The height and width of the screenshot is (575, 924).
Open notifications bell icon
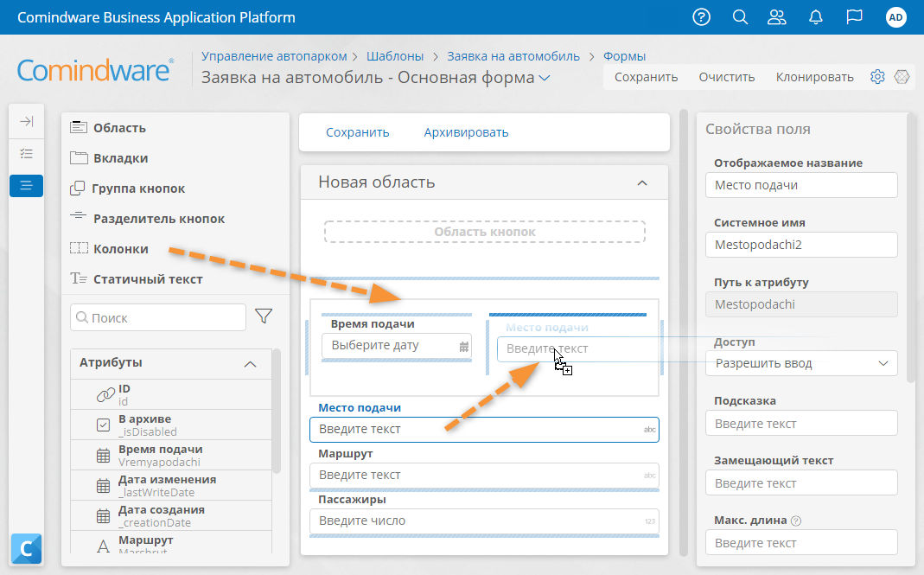pos(816,17)
